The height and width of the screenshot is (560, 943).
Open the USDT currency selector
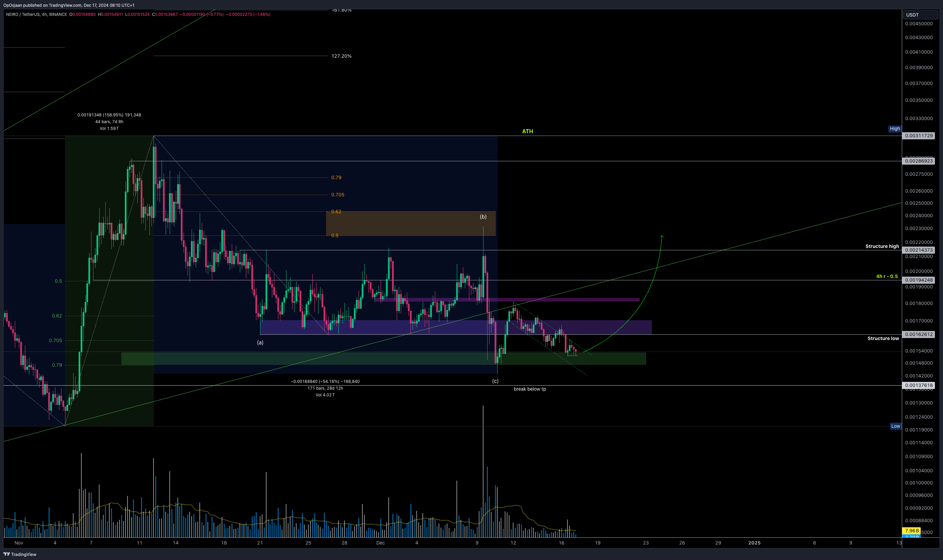click(x=920, y=15)
